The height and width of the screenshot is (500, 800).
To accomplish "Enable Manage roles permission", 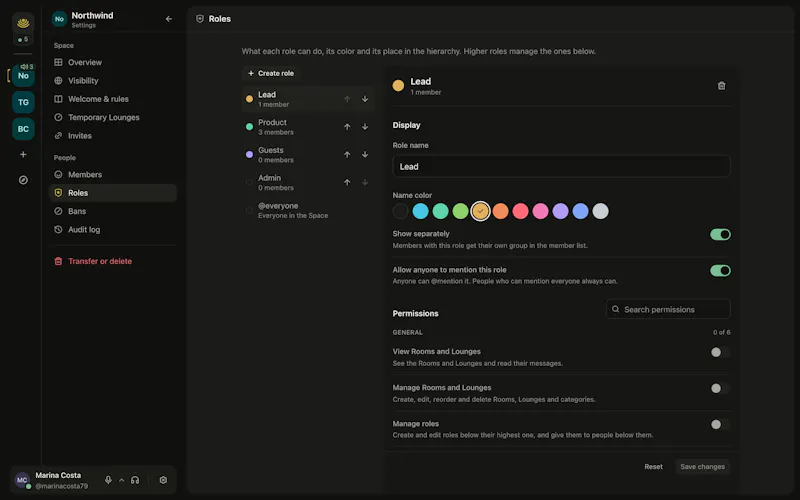I will tap(720, 424).
